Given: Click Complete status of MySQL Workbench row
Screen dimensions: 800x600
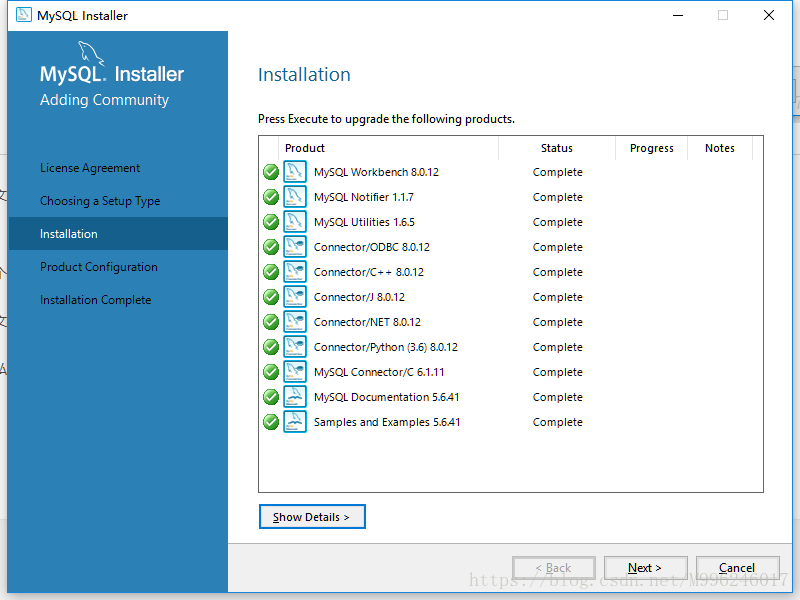Looking at the screenshot, I should tap(558, 172).
